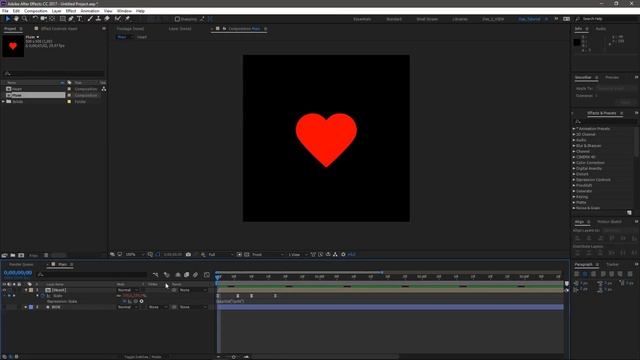Switch to the Standard workspace
This screenshot has height=360, width=640.
point(394,19)
